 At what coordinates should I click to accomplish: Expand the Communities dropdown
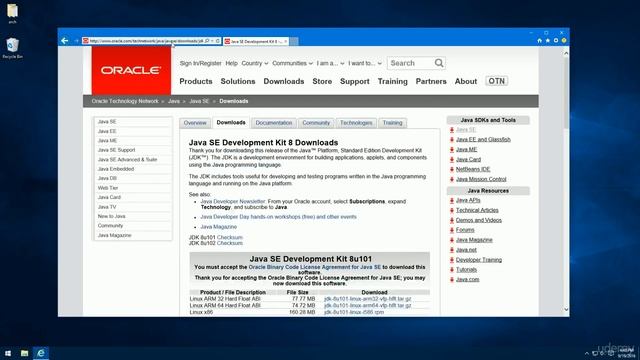coord(292,63)
